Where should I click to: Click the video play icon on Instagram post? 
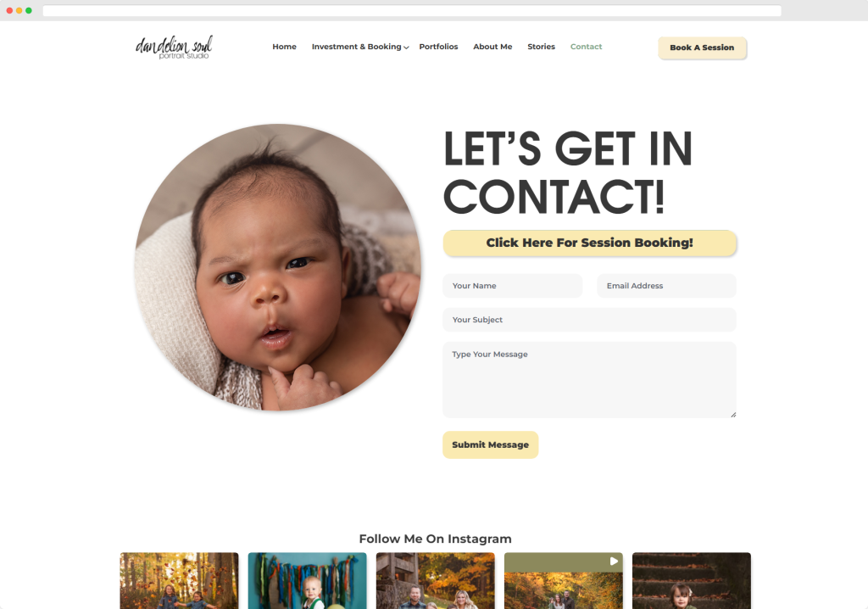pyautogui.click(x=614, y=562)
